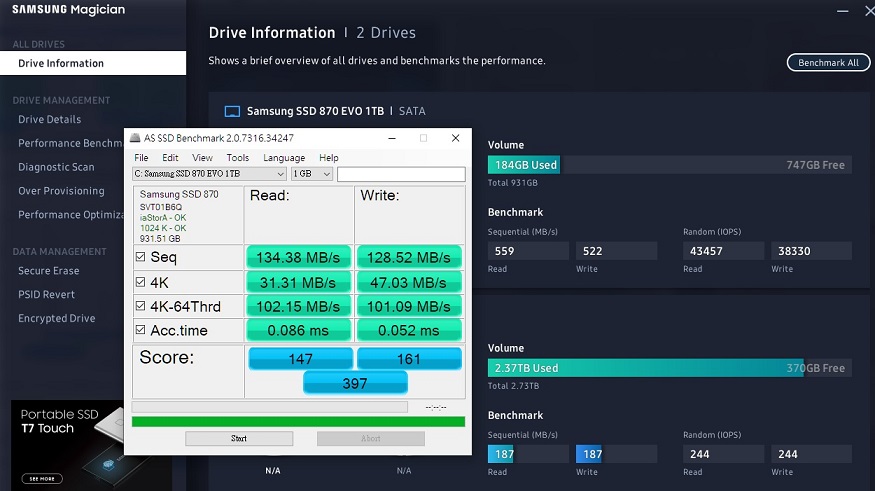Click the monitor icon beside Samsung SSD 870 EVO
The height and width of the screenshot is (491, 875).
coord(232,112)
